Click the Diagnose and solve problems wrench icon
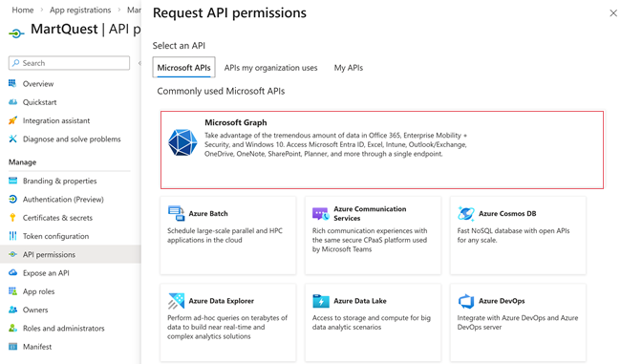This screenshot has height=364, width=621. [x=12, y=139]
